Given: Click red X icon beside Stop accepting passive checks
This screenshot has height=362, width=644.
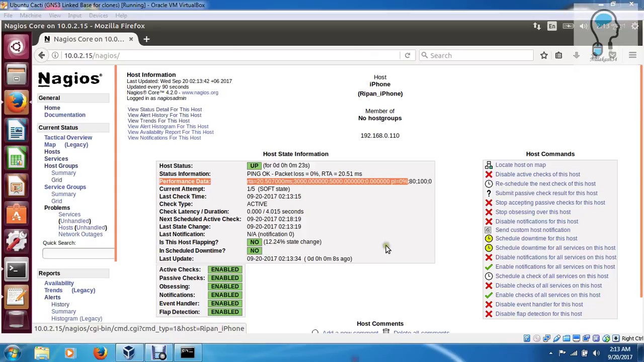Looking at the screenshot, I should [x=489, y=203].
